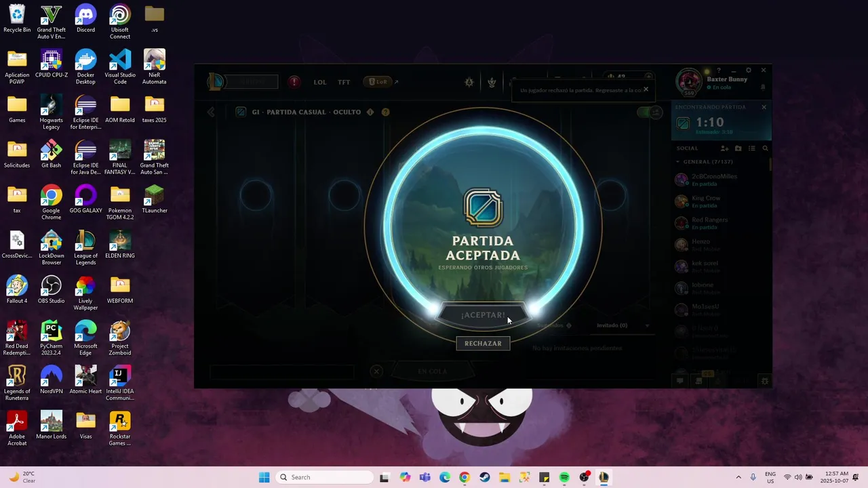The width and height of the screenshot is (868, 488).
Task: Open the LoR launcher button
Action: click(378, 82)
